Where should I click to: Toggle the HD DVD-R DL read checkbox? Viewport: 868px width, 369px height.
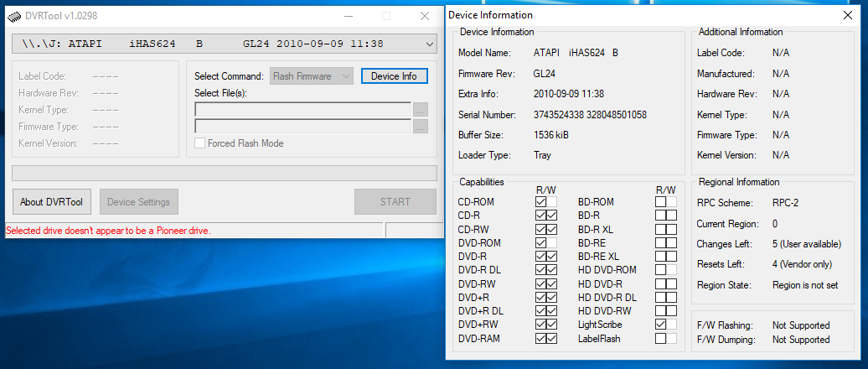coord(660,297)
